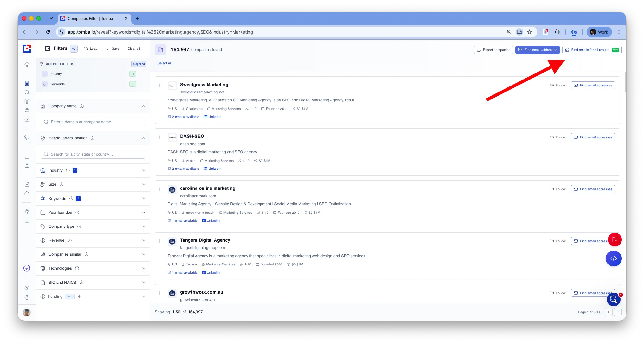644x344 pixels.
Task: Collapse the Headquarters location filter section
Action: coord(144,138)
